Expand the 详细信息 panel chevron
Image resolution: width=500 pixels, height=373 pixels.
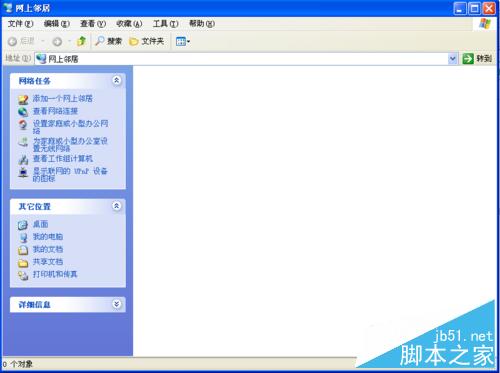116,304
